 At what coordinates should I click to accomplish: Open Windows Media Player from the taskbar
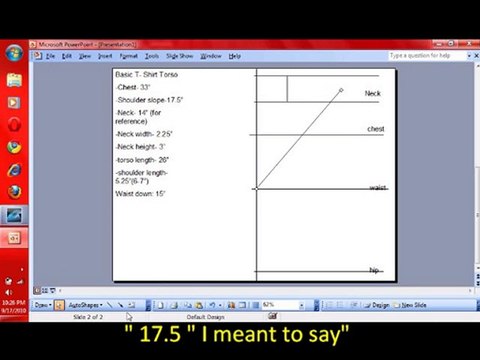pos(14,102)
